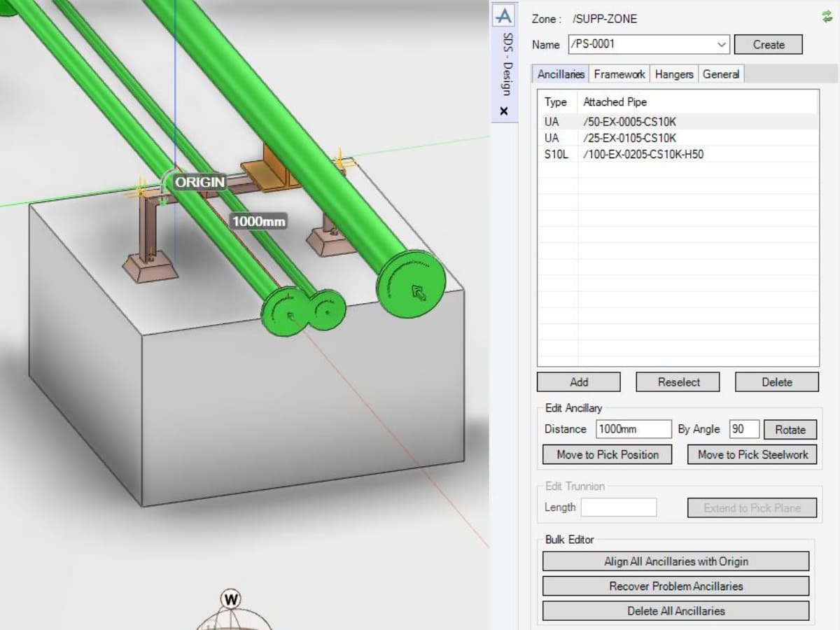
Task: Select the General tab
Action: point(720,74)
